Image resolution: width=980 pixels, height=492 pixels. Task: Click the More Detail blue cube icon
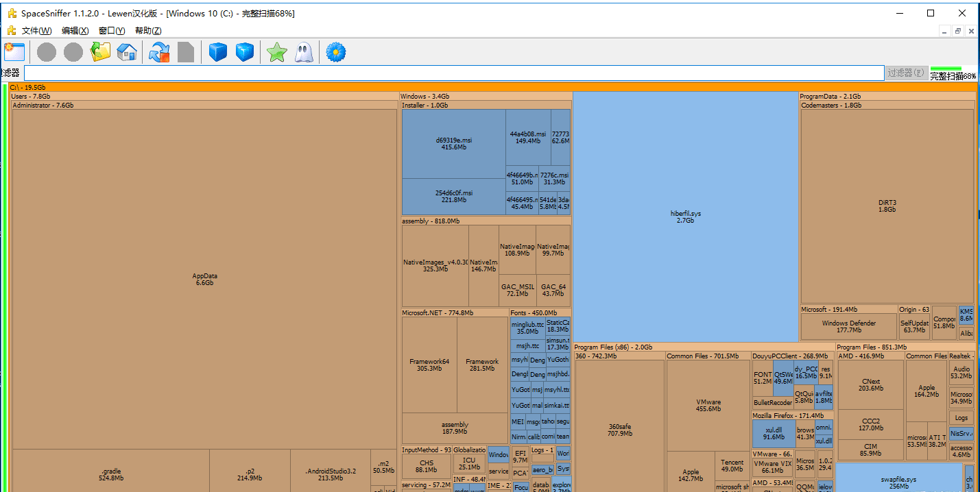(218, 52)
